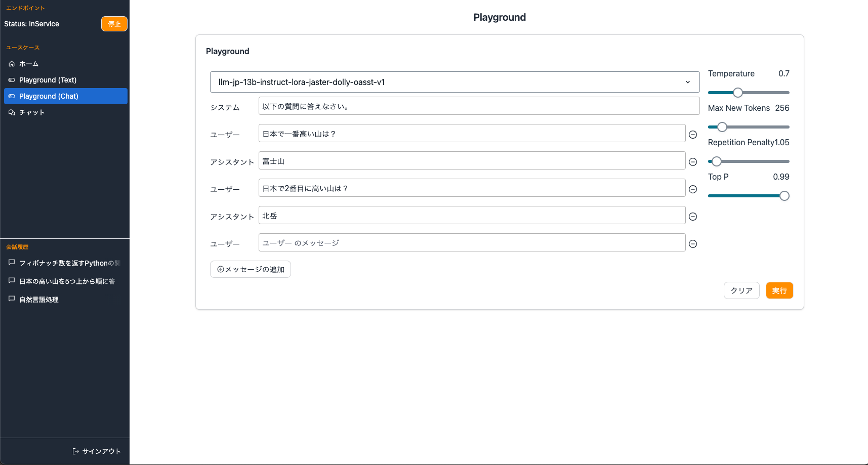Image resolution: width=868 pixels, height=465 pixels.
Task: Click history icon for 日本の高い山 conversation
Action: pyautogui.click(x=12, y=281)
